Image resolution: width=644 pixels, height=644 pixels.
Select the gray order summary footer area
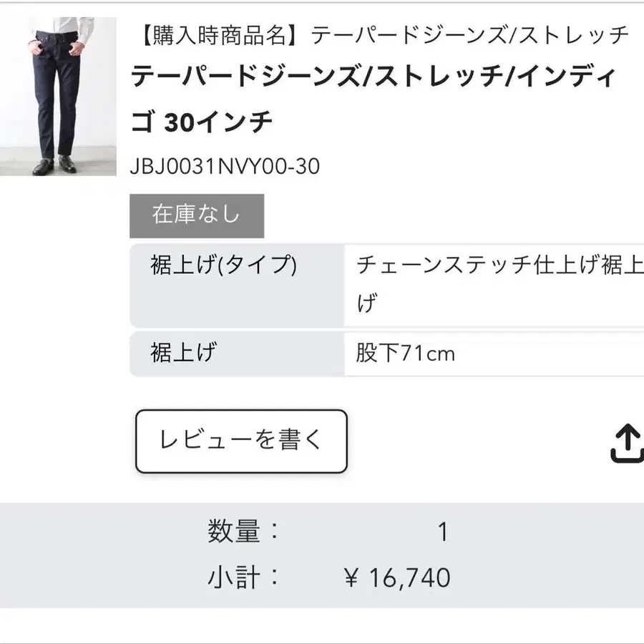322,555
